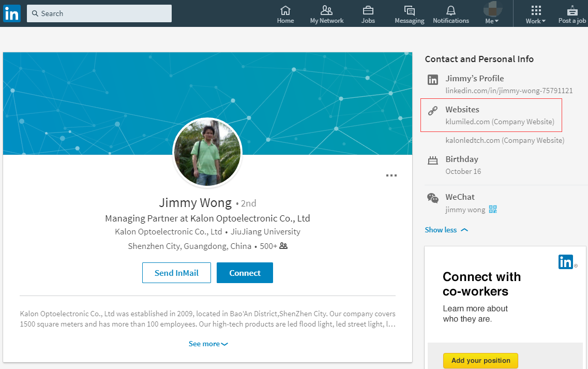Click the Post a job icon
Screen dimensions: 588x369
click(x=572, y=10)
